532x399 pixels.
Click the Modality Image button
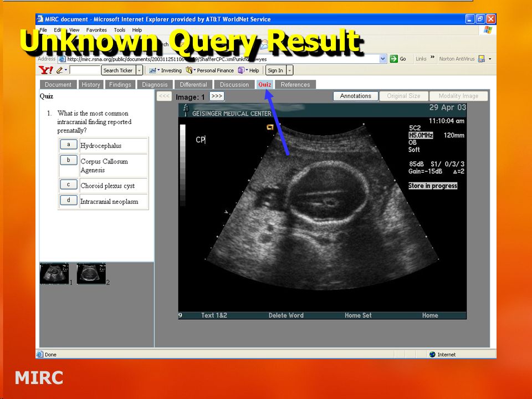point(458,96)
